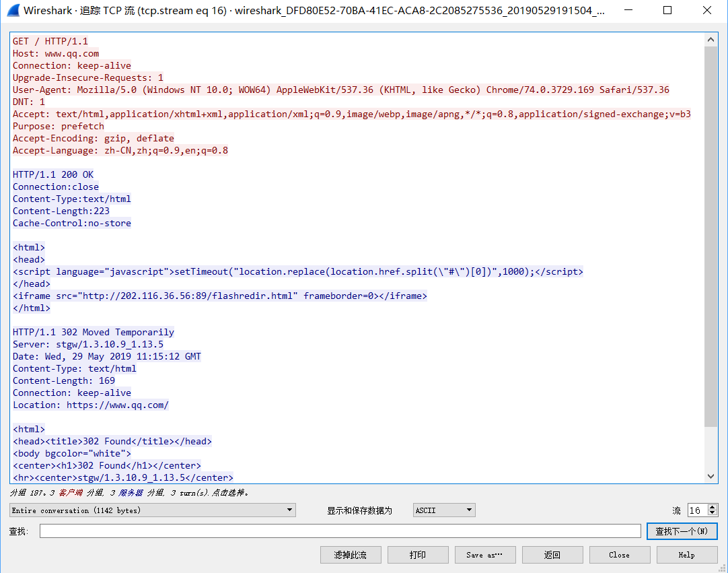Image resolution: width=728 pixels, height=573 pixels.
Task: Click the Help button
Action: pyautogui.click(x=687, y=555)
